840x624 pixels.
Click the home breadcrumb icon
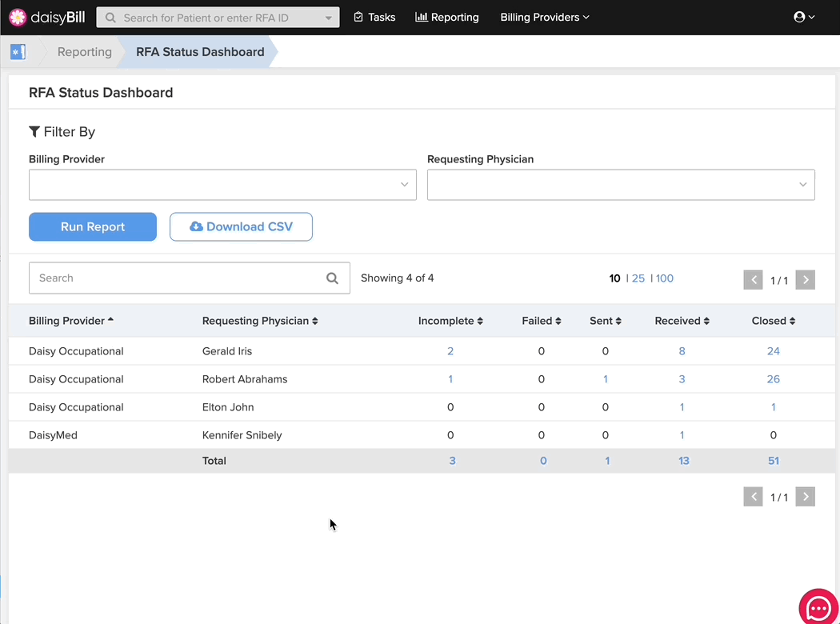click(x=18, y=52)
